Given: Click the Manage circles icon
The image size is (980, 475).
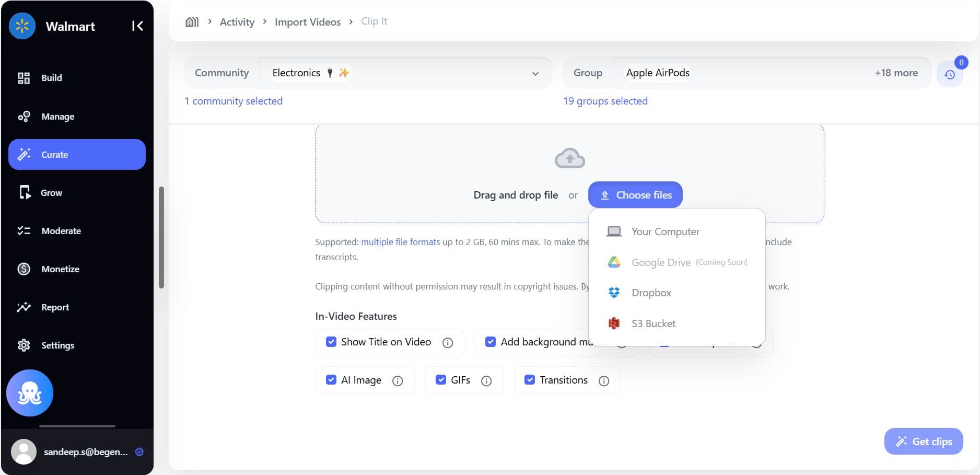Looking at the screenshot, I should tap(24, 117).
